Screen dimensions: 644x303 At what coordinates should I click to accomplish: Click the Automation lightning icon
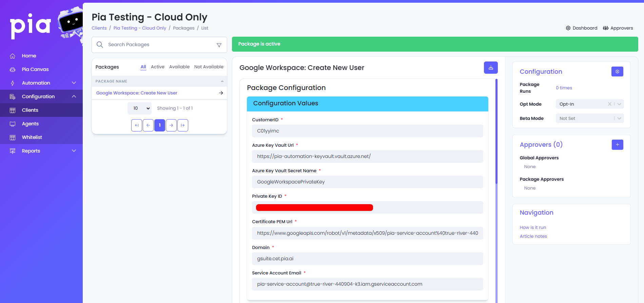13,83
